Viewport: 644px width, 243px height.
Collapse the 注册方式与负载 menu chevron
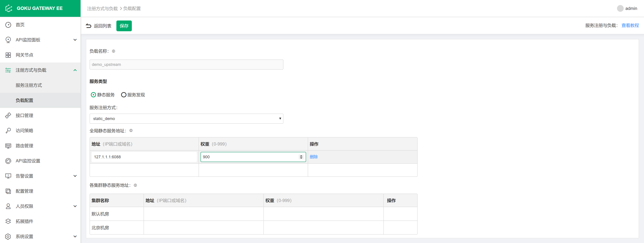75,70
